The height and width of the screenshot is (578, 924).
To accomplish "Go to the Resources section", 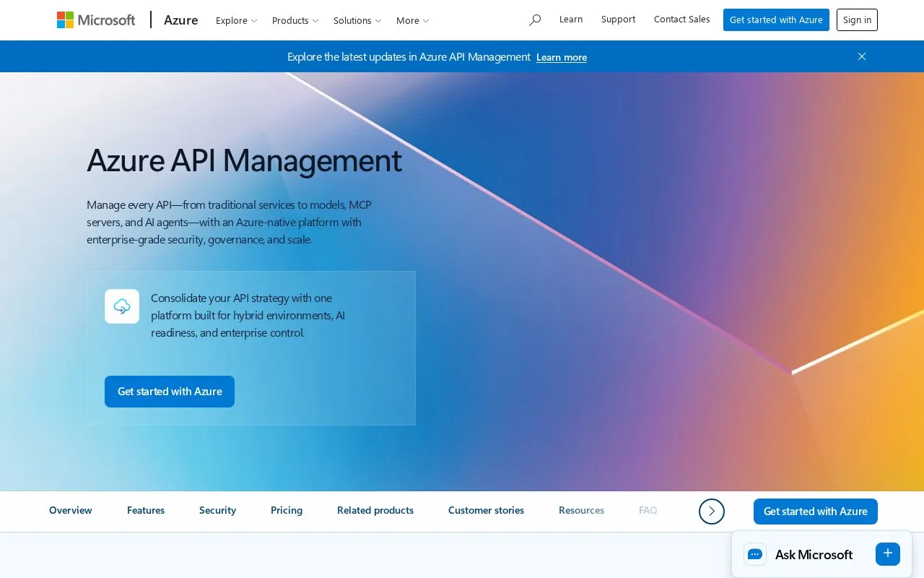I will click(x=581, y=510).
